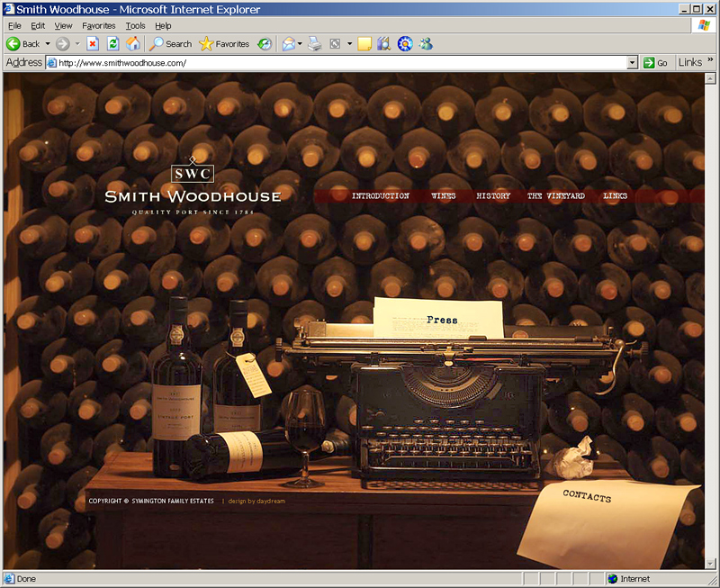
Task: Open the History page link on the site
Action: click(493, 196)
